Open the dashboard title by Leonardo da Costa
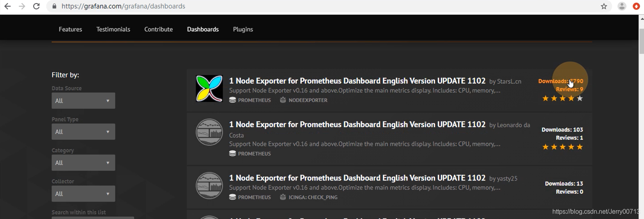The width and height of the screenshot is (644, 219). point(357,124)
